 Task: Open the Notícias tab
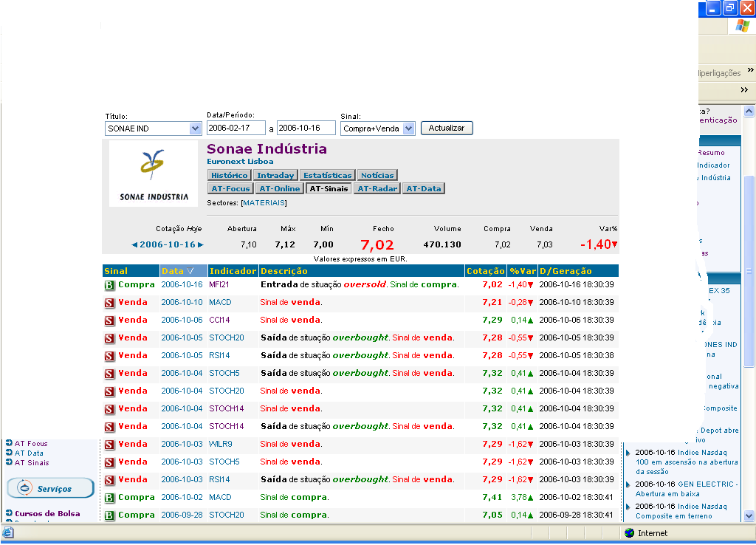pos(377,175)
